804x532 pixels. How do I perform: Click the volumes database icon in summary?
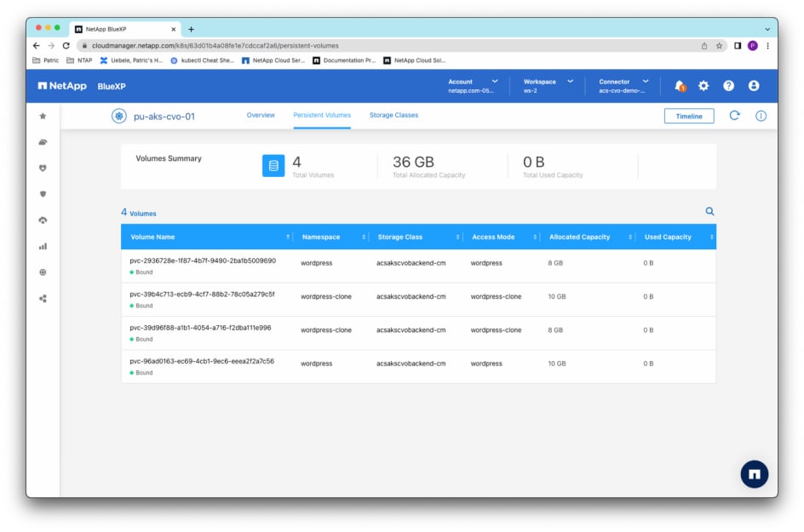(x=273, y=165)
